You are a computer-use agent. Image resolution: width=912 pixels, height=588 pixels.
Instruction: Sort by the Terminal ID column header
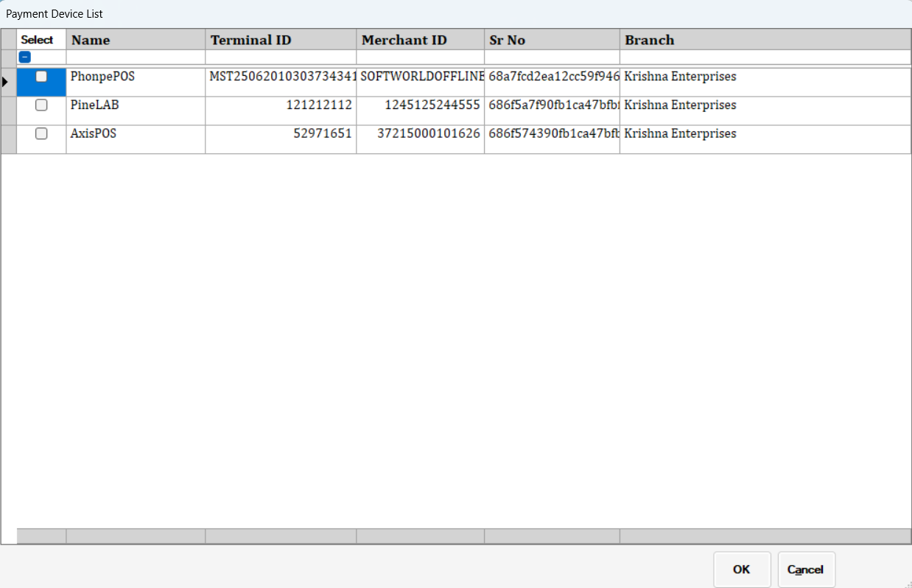tap(281, 40)
